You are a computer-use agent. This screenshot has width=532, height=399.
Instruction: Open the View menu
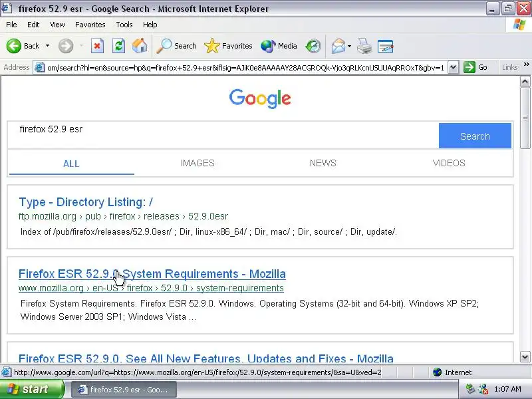[x=57, y=25]
